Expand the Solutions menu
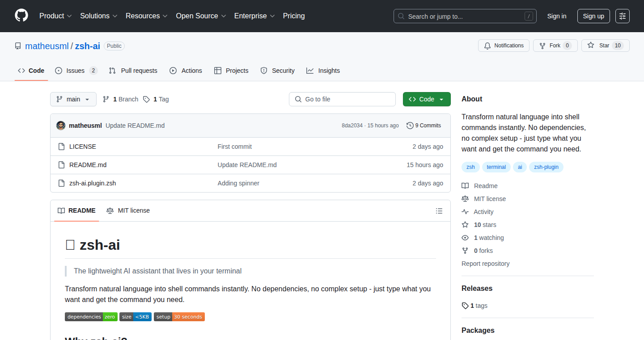This screenshot has width=644, height=340. (99, 16)
